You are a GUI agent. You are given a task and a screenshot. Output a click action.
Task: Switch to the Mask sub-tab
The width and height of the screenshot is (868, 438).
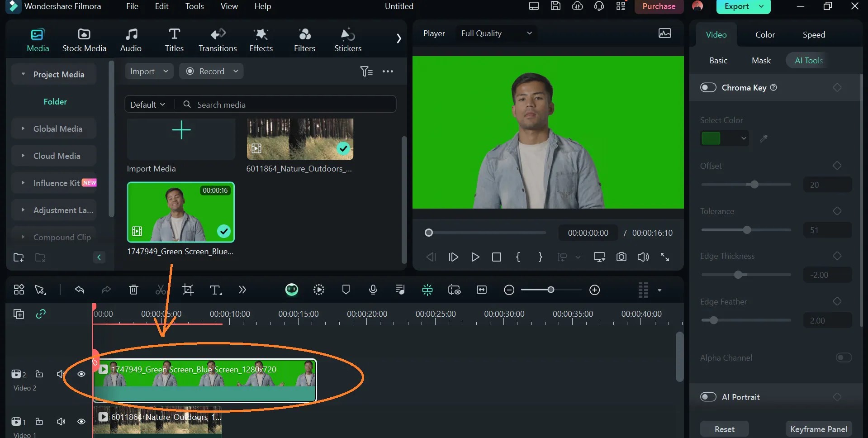761,61
